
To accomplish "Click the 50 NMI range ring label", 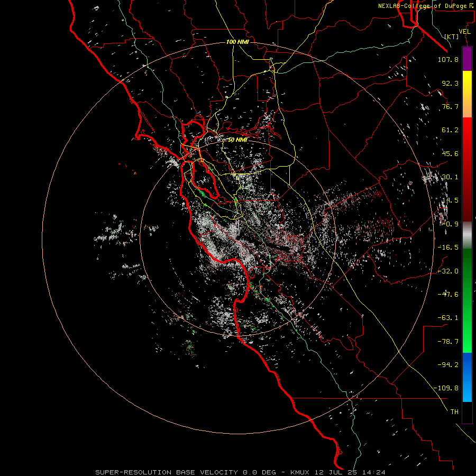I will 237,140.
